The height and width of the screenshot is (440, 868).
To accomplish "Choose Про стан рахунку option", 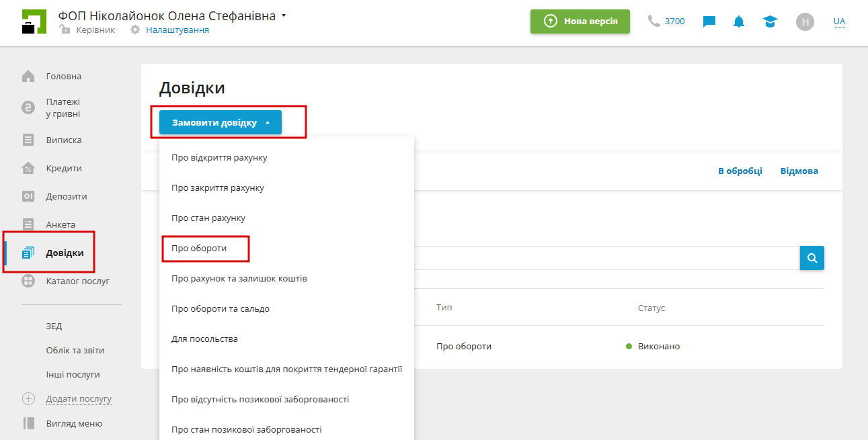I will click(208, 218).
